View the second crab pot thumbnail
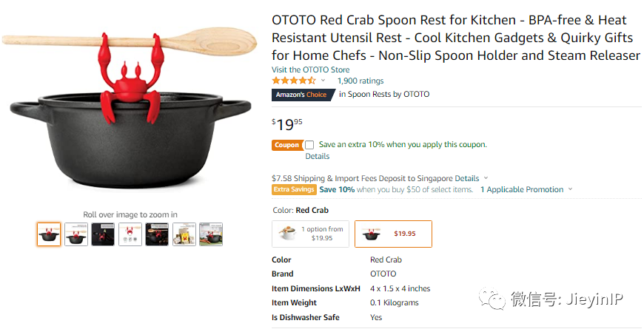The width and height of the screenshot is (644, 329). (76, 234)
